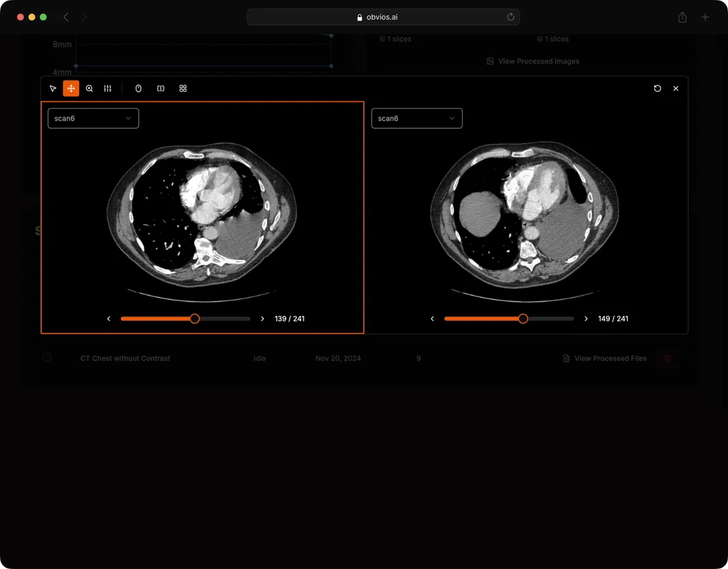Viewport: 728px width, 569px height.
Task: Activate the pan move tool
Action: point(71,89)
